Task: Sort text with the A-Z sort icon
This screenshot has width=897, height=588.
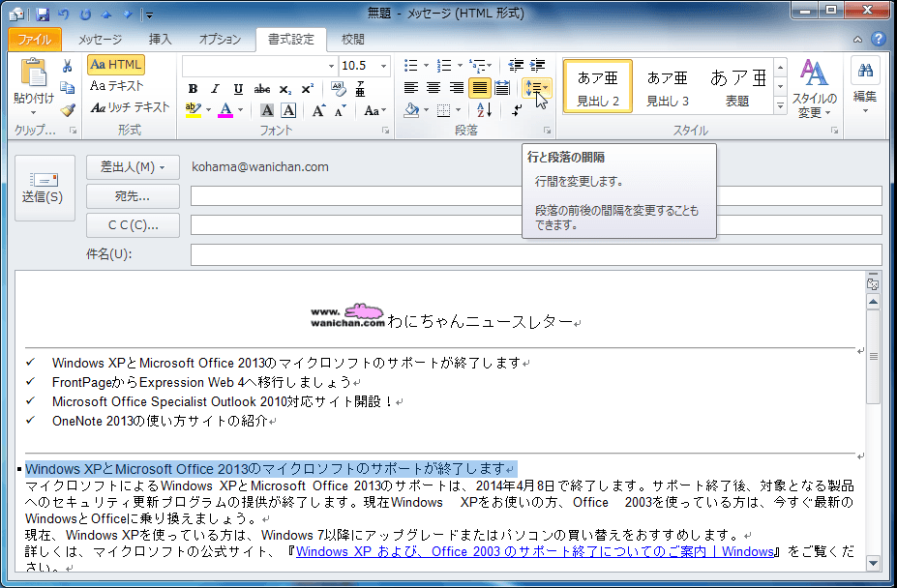Action: click(x=484, y=110)
